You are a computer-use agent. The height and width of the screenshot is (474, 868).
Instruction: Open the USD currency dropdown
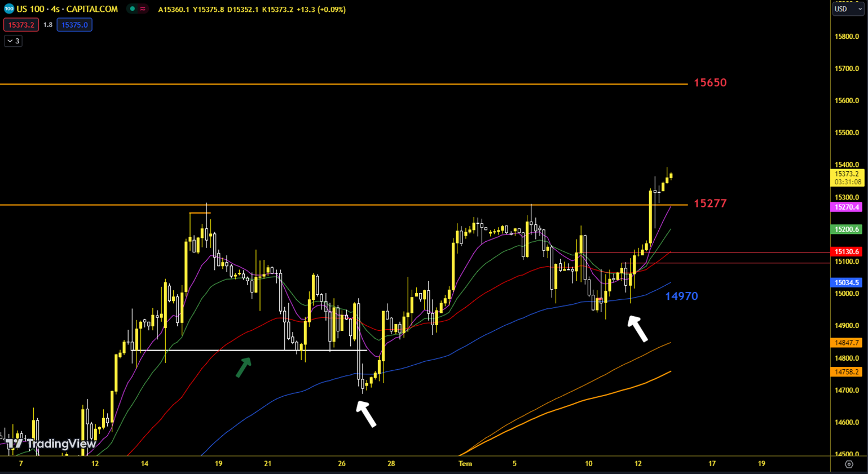coord(848,9)
